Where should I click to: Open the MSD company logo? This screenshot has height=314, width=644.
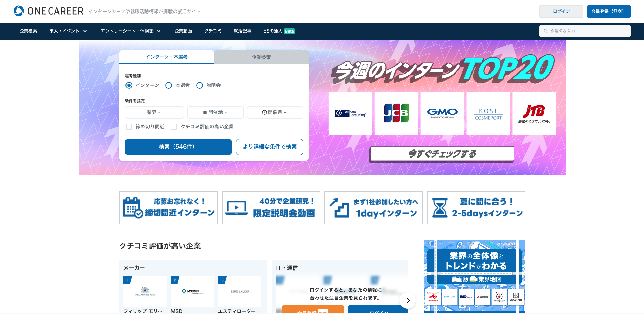click(192, 291)
